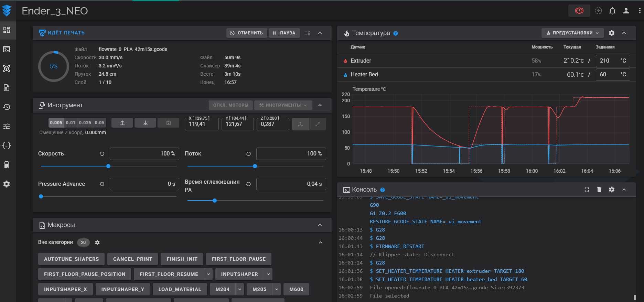Screen dimensions: 644x302
Task: Open the Dashboard page from the sidebar
Action: (x=7, y=30)
